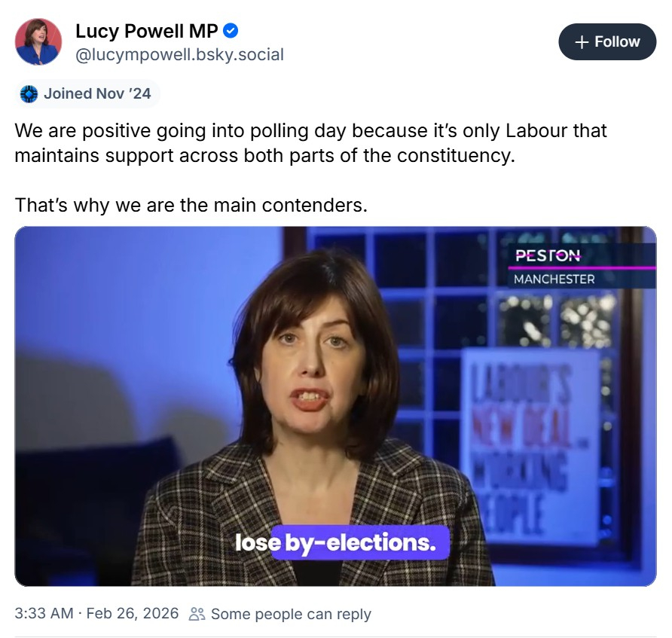Viewport: 672px width, 638px height.
Task: Follow Lucy Powell MP
Action: 606,42
